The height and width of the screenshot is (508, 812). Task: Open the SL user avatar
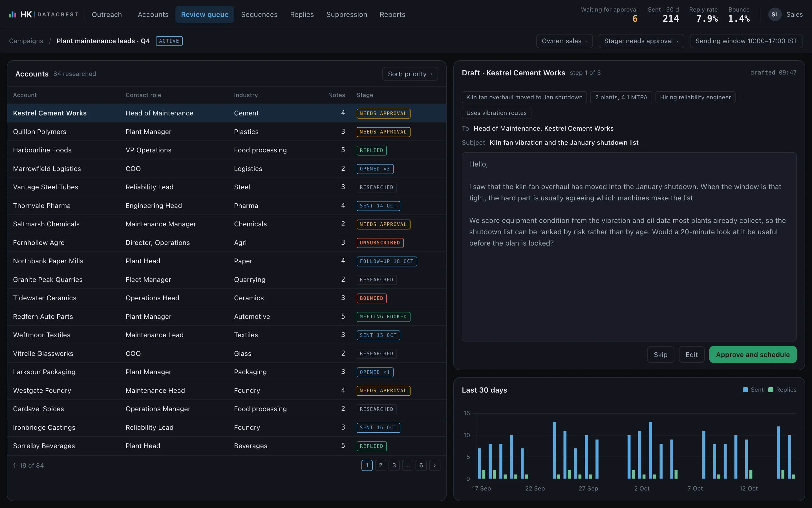(775, 14)
